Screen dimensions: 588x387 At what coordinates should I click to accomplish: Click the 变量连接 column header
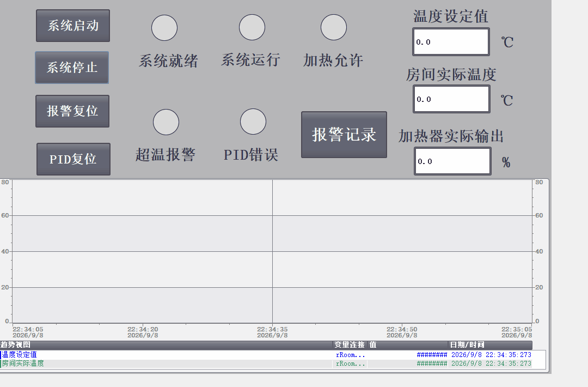tap(350, 344)
